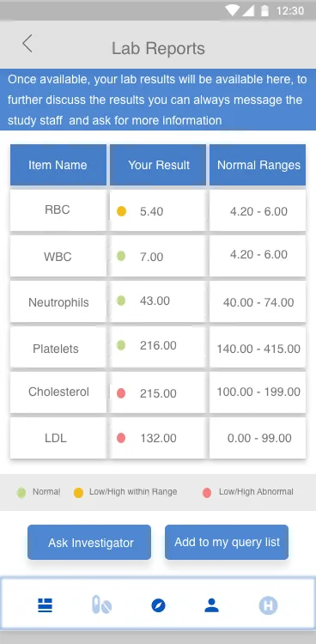Open the dashboard list icon in bottom bar
This screenshot has height=644, width=316.
tap(46, 605)
